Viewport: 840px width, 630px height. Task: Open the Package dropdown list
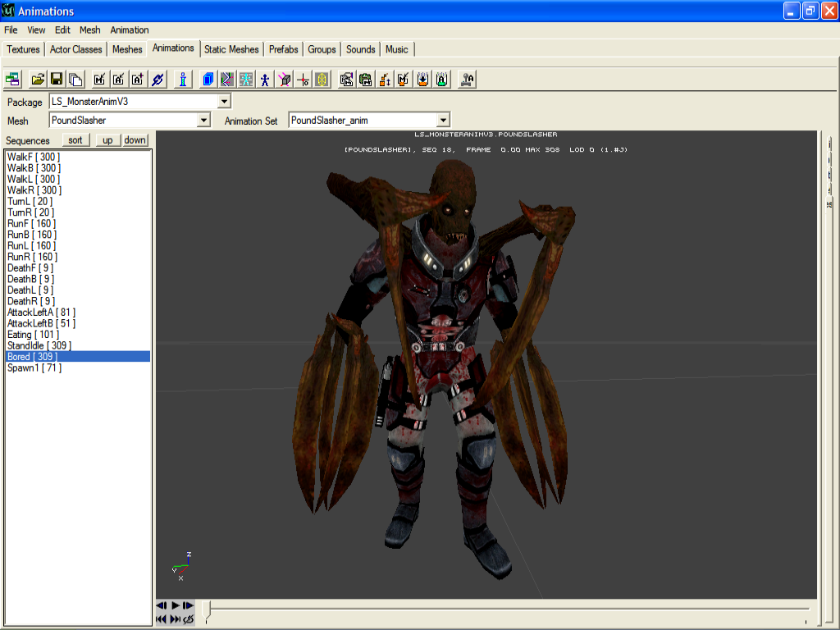(224, 102)
